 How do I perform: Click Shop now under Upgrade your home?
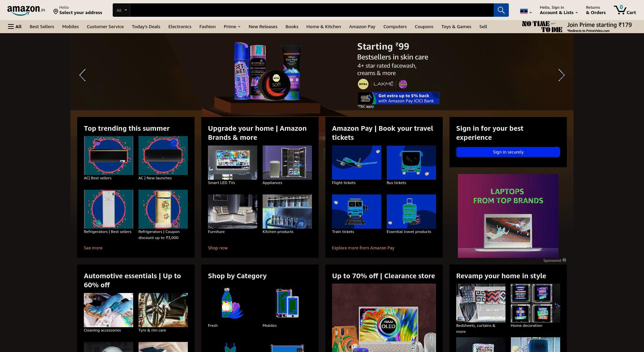coord(218,248)
